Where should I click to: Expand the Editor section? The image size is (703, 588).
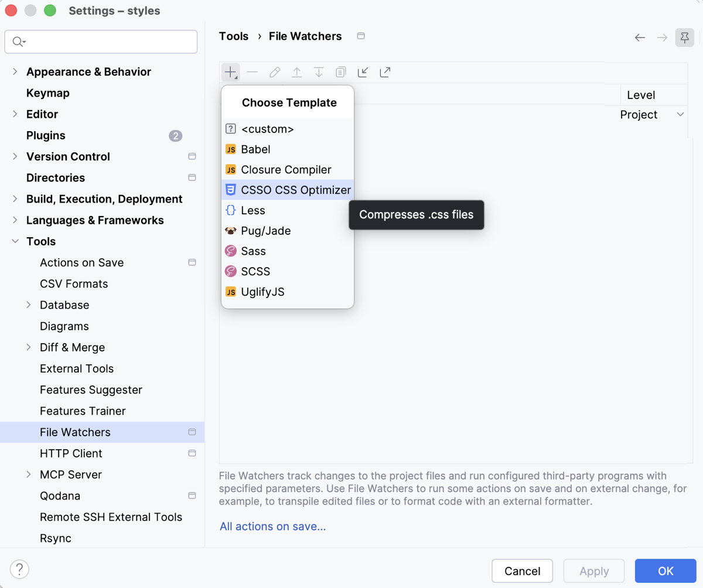[15, 114]
